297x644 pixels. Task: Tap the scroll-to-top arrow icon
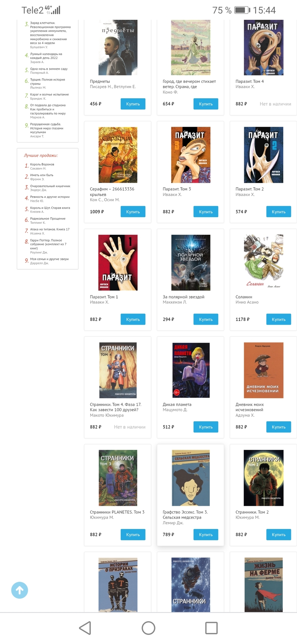[19, 590]
